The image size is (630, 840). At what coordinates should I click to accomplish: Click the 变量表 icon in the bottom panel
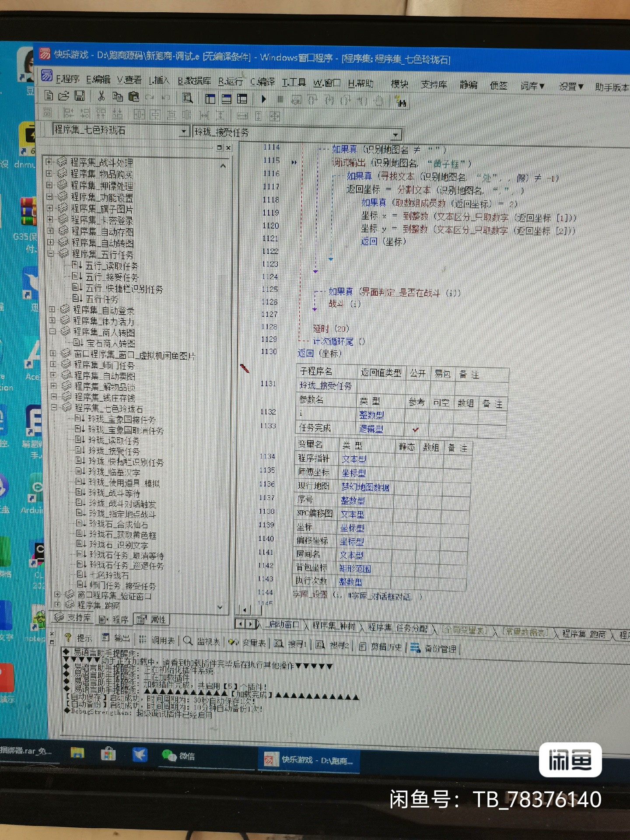[234, 642]
